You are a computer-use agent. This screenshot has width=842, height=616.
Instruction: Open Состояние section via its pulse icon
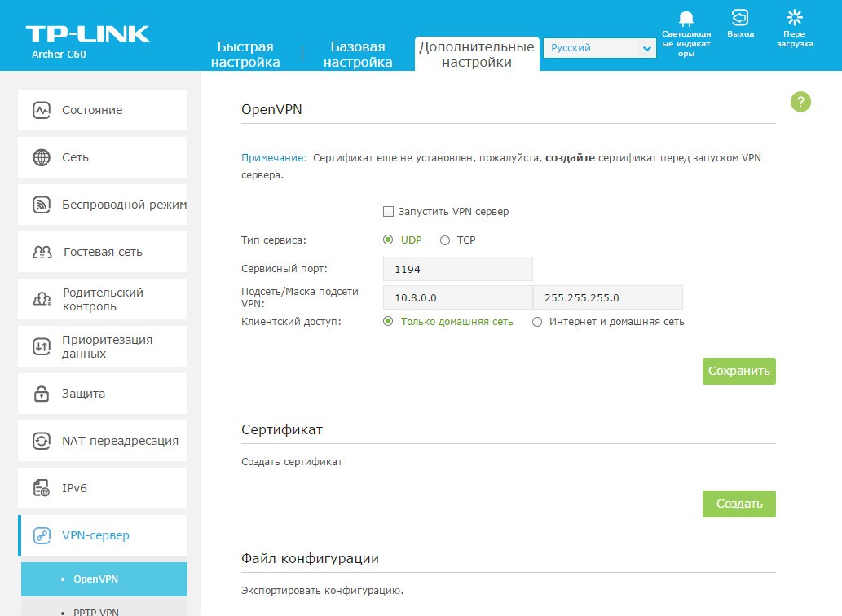pyautogui.click(x=42, y=110)
